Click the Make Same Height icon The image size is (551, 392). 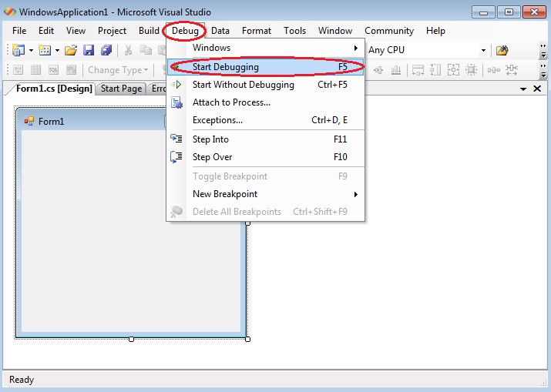pyautogui.click(x=435, y=70)
